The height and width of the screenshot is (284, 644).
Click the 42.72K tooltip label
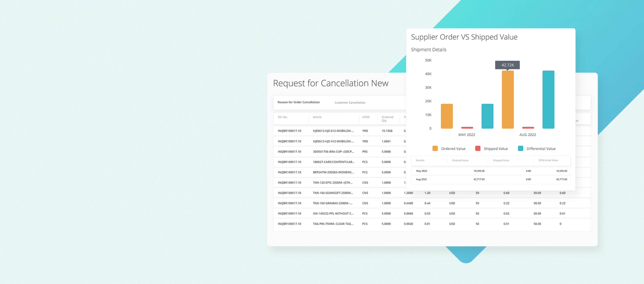coord(507,65)
